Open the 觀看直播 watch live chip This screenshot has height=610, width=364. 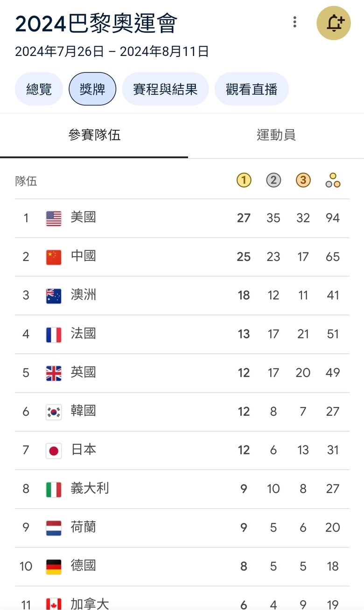(252, 89)
